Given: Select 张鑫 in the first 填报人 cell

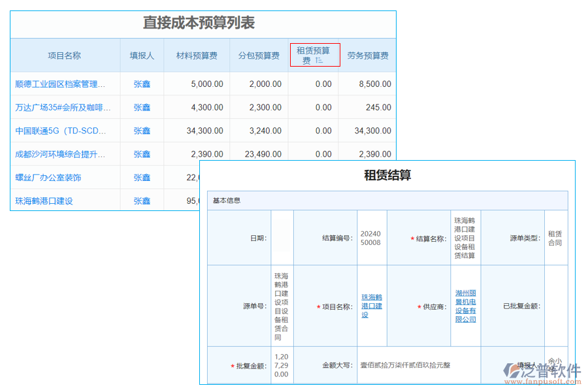Looking at the screenshot, I should pos(141,84).
